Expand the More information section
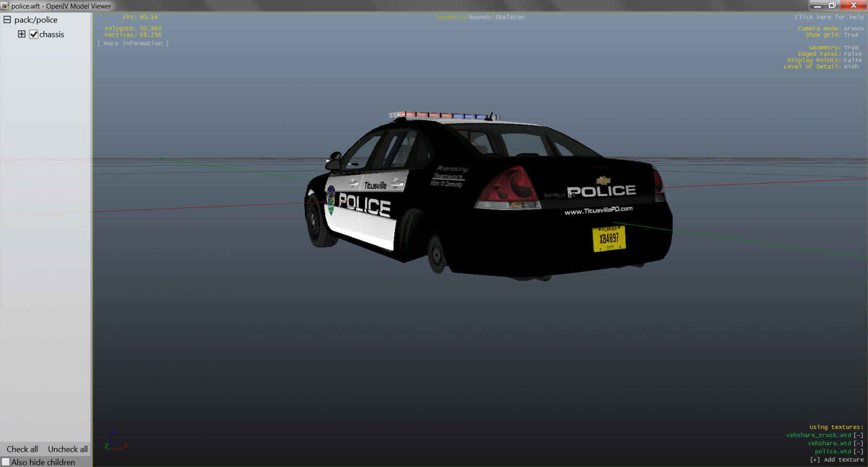The height and width of the screenshot is (467, 868). (133, 43)
